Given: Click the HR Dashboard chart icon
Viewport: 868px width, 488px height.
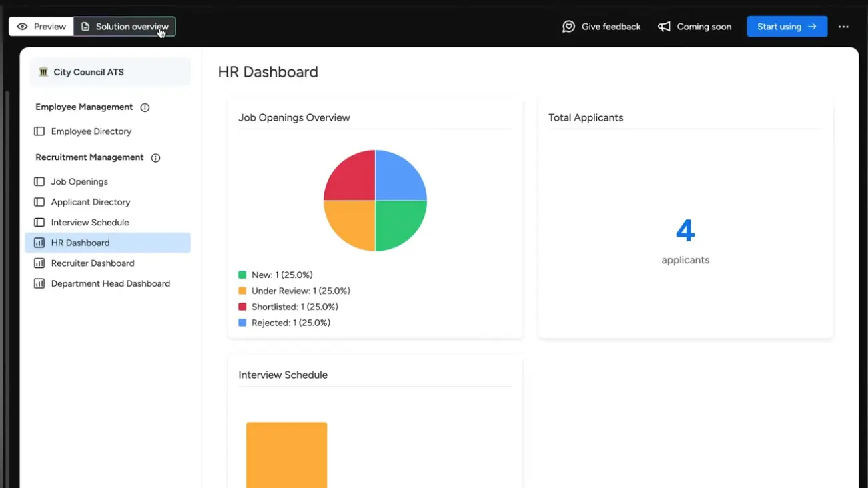Looking at the screenshot, I should tap(39, 243).
